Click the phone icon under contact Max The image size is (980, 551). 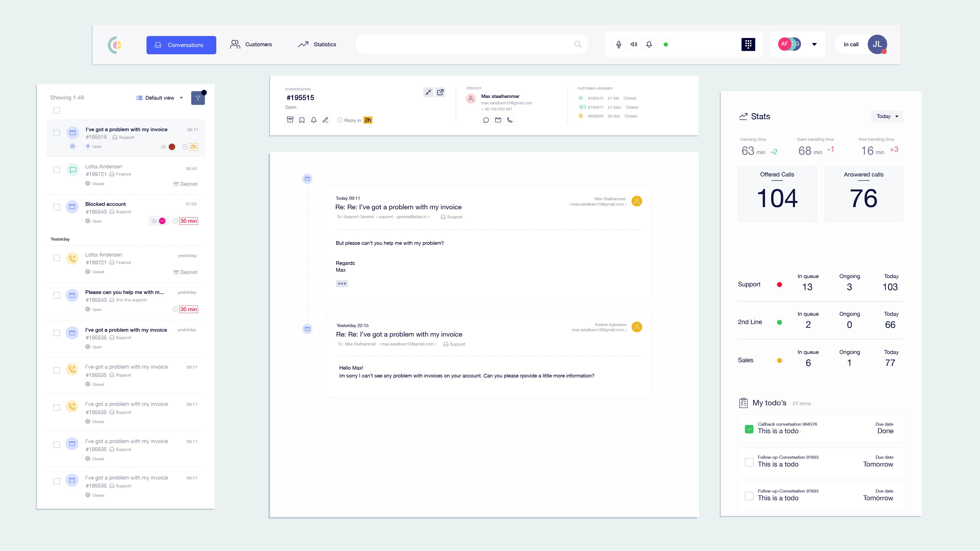[510, 120]
